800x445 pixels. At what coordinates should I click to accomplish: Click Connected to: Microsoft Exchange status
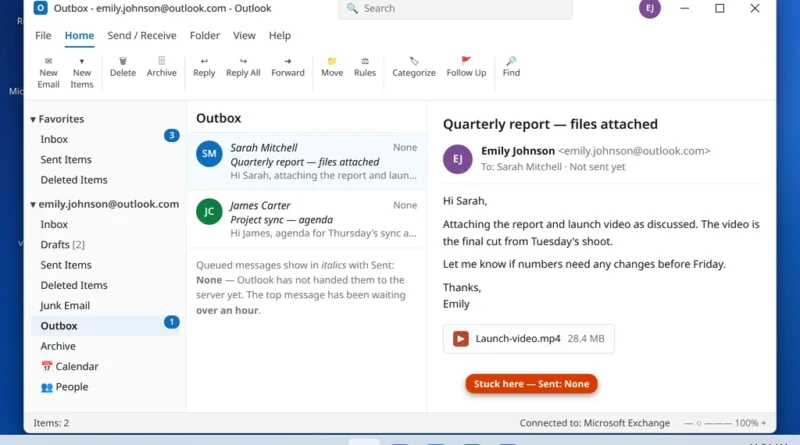(594, 423)
